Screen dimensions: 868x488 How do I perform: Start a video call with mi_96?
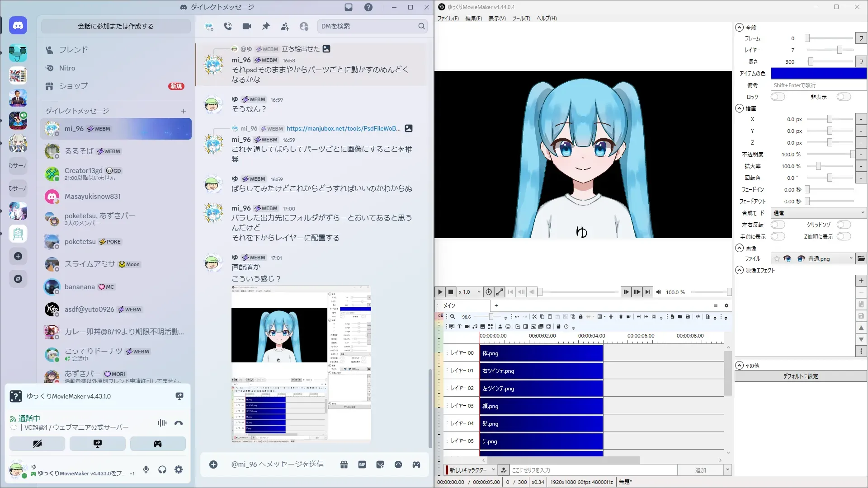pyautogui.click(x=246, y=26)
